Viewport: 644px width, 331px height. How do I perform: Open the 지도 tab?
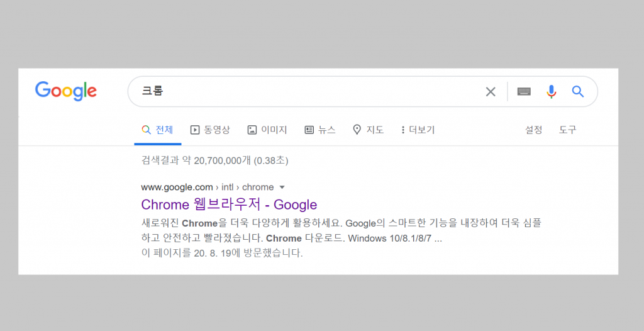(x=369, y=130)
